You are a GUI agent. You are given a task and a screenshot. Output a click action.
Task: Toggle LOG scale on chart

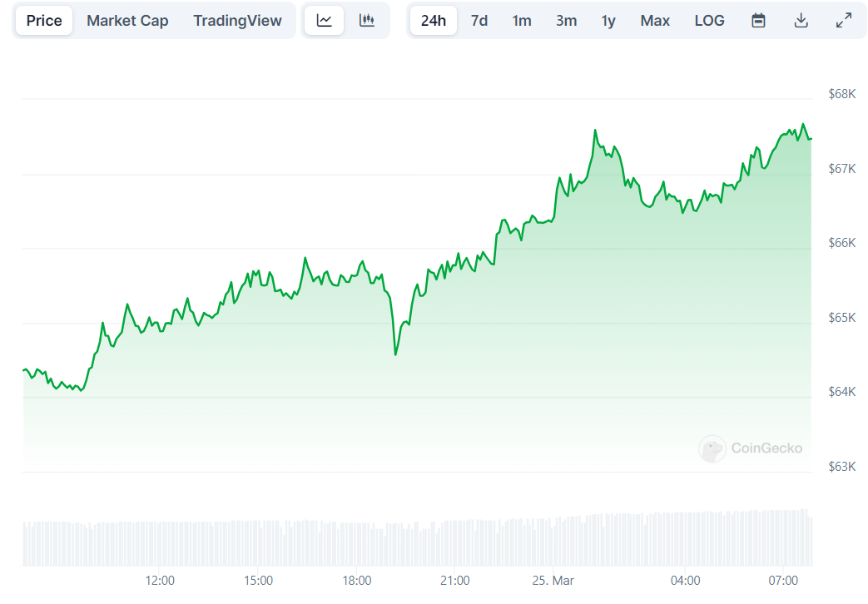[x=709, y=21]
